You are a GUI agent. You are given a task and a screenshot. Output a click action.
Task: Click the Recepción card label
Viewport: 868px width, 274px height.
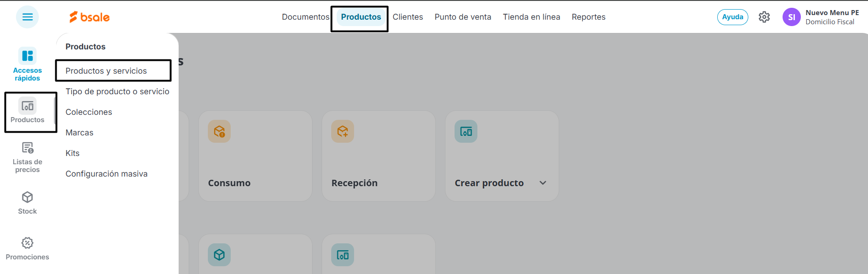point(355,183)
